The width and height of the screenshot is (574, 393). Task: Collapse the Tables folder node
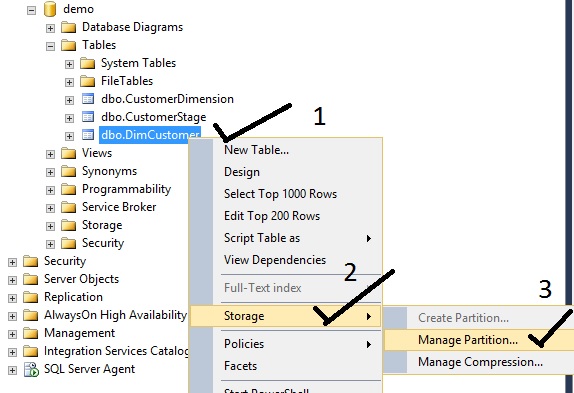pos(51,46)
